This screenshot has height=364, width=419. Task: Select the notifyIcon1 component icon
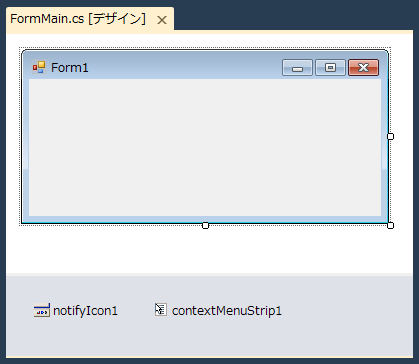point(42,310)
